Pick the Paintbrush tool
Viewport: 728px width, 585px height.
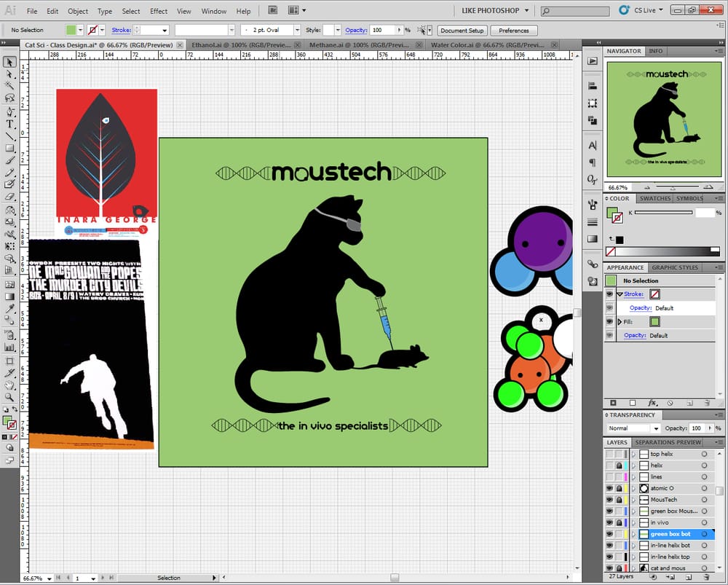(9, 160)
